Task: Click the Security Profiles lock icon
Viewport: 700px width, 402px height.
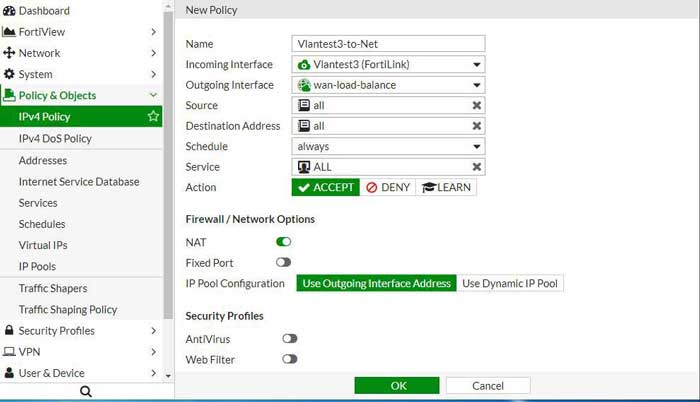Action: point(9,330)
